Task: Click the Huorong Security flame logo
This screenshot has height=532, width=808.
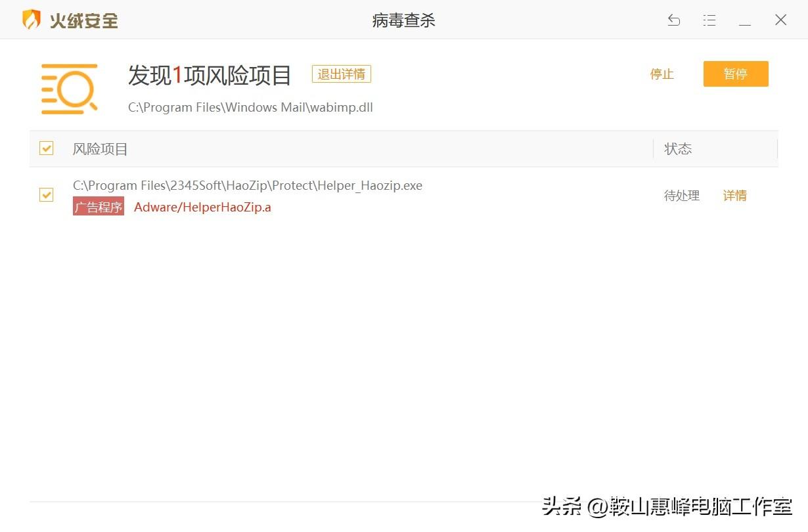Action: point(32,20)
